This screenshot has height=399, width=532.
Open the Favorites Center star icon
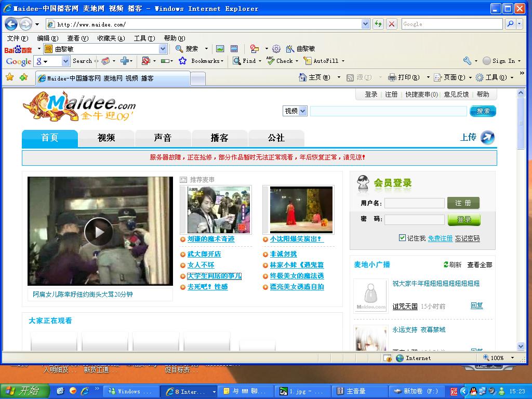[x=9, y=77]
